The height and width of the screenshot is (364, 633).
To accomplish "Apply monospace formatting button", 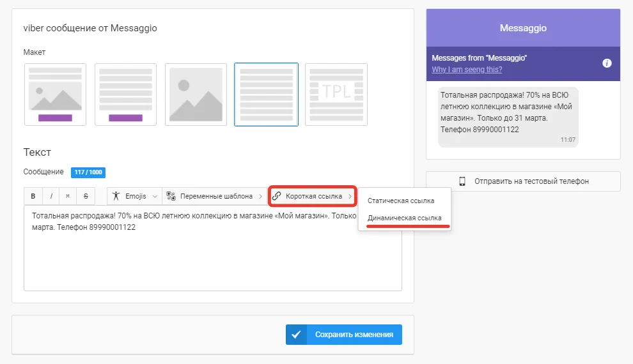I will coord(68,196).
